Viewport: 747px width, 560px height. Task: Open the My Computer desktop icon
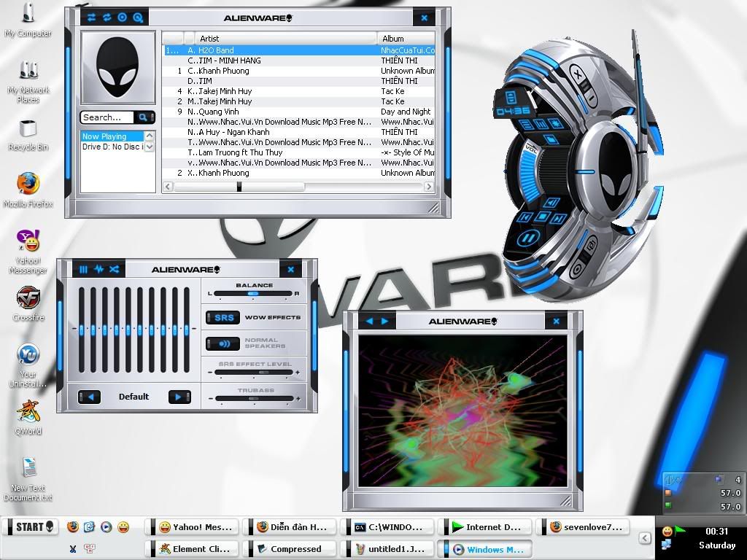tap(28, 20)
